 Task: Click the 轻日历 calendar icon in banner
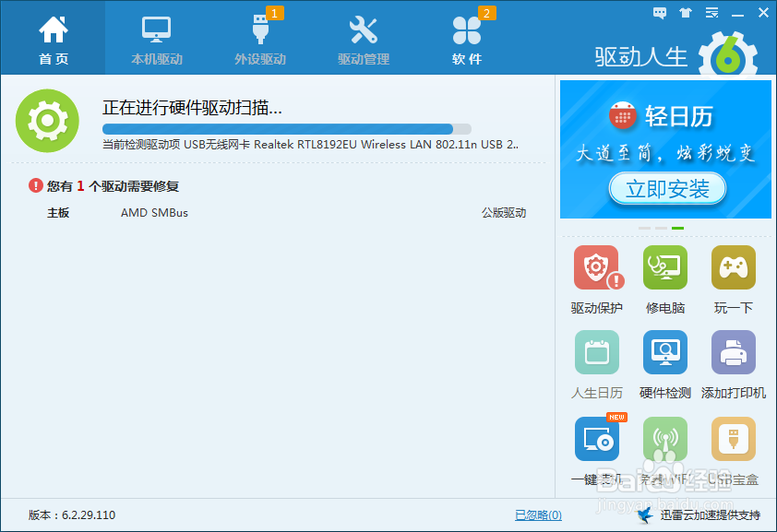click(x=622, y=115)
